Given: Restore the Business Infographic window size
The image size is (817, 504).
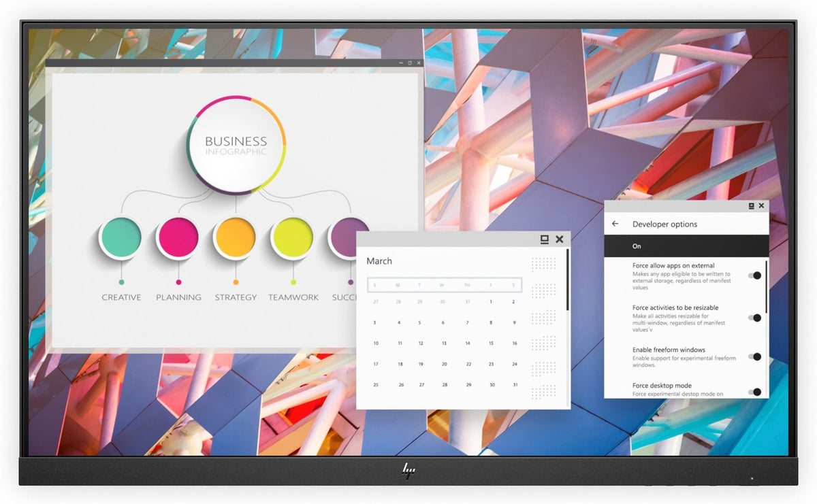Looking at the screenshot, I should coord(410,63).
